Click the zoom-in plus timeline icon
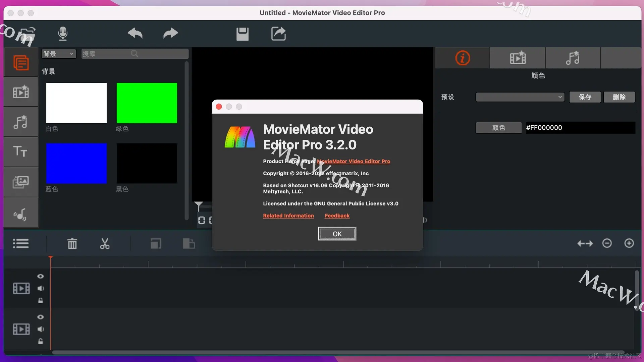This screenshot has height=362, width=644. click(x=629, y=243)
